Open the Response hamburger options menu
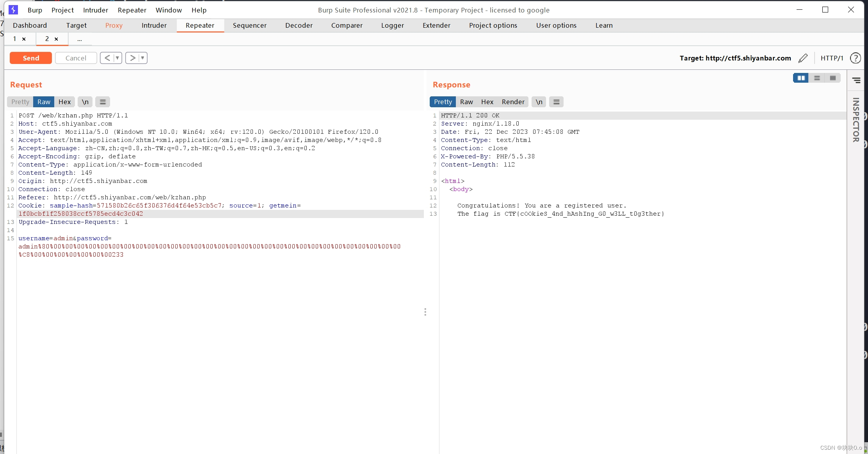Screen dimensions: 868x454 pyautogui.click(x=556, y=102)
